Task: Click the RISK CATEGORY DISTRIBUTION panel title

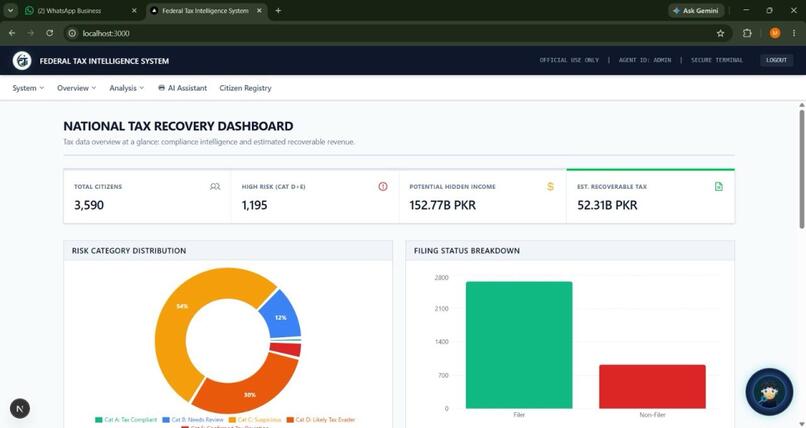Action: 129,251
